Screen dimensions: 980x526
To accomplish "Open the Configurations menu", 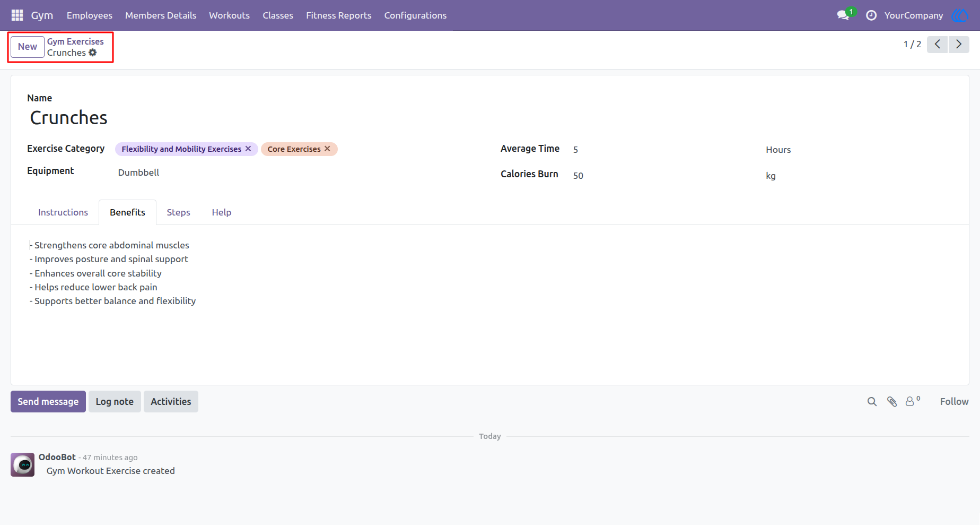I will 415,15.
